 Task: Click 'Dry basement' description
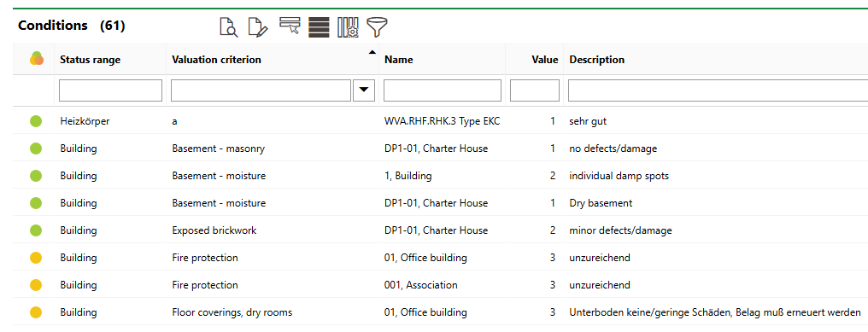[601, 203]
